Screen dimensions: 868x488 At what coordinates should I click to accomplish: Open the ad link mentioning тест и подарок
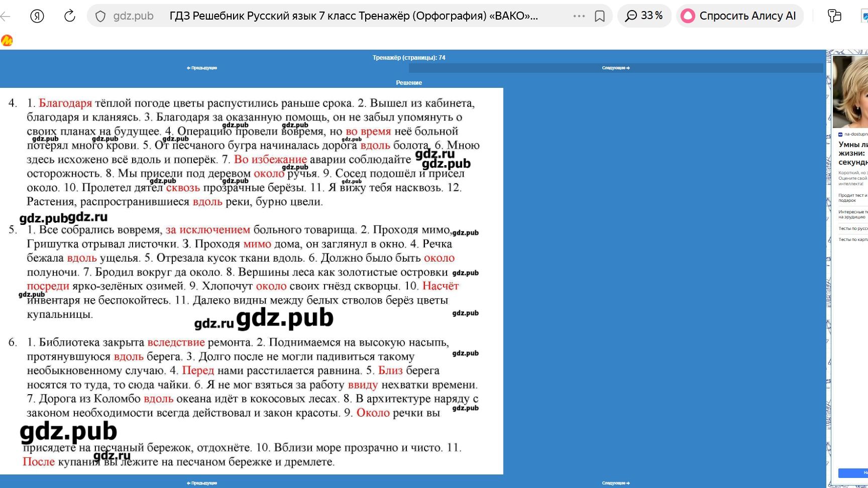click(x=853, y=198)
